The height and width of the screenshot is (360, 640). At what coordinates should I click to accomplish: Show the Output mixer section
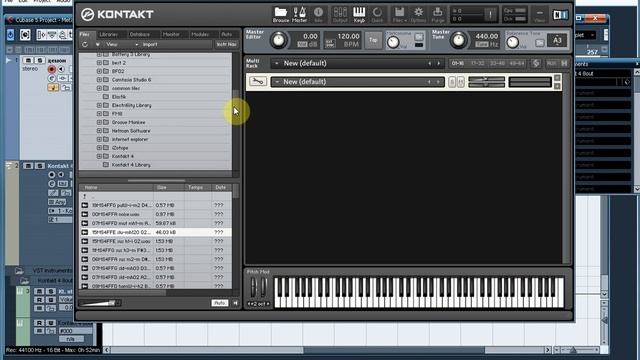[x=340, y=14]
